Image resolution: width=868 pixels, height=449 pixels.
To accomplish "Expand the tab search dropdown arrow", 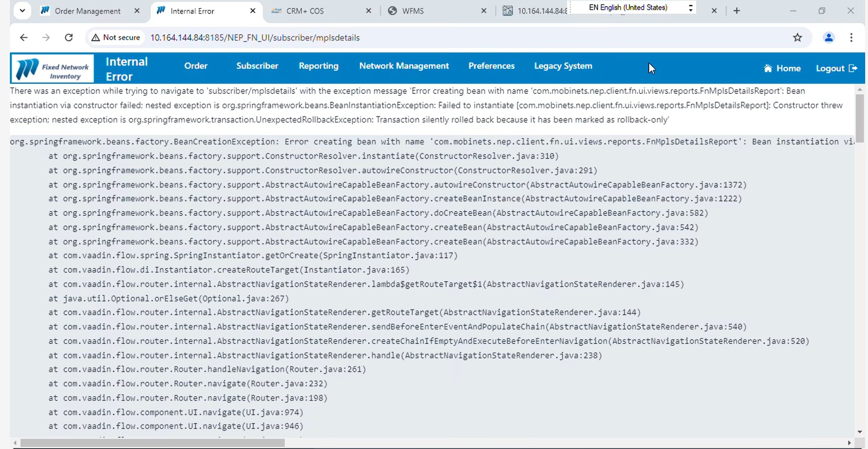I will (22, 11).
